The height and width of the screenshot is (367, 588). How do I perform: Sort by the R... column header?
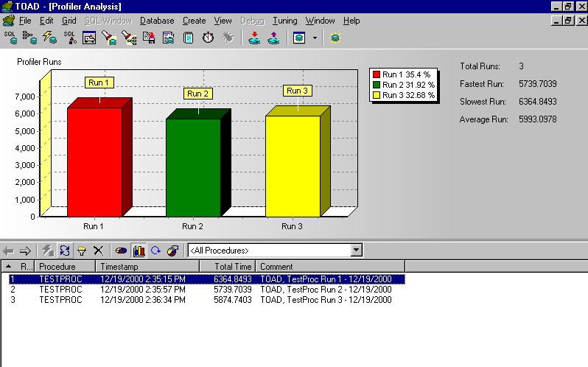pyautogui.click(x=18, y=267)
